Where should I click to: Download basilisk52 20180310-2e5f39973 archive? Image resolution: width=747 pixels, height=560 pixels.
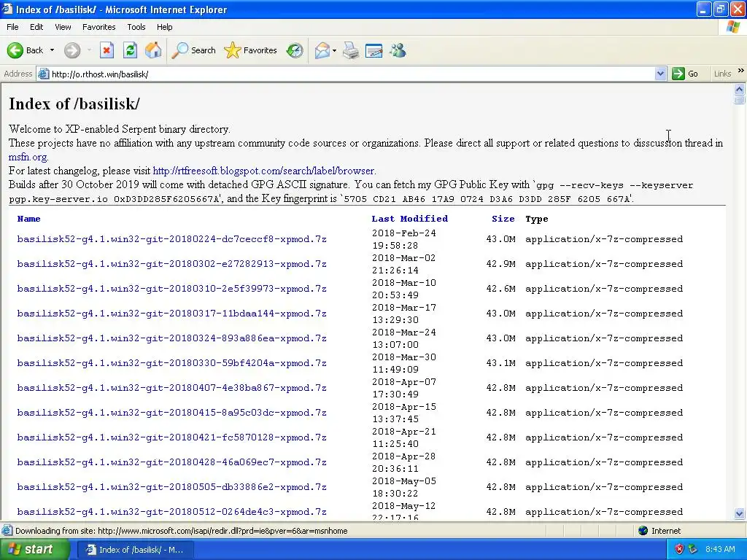click(171, 289)
